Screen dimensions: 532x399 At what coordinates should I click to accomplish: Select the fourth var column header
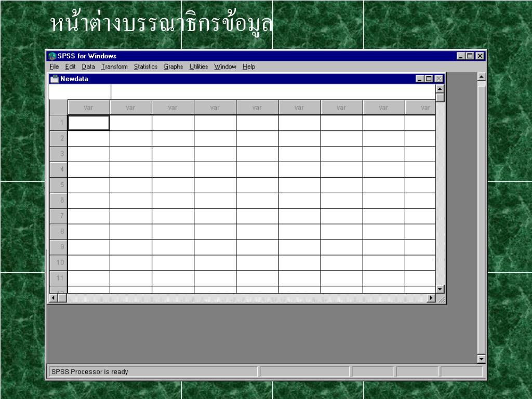point(215,108)
